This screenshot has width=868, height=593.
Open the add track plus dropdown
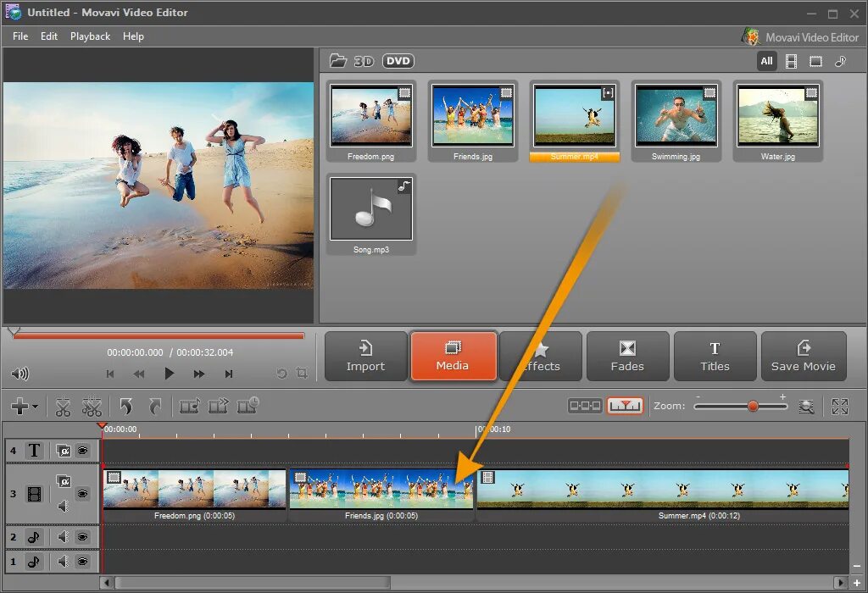click(x=24, y=407)
